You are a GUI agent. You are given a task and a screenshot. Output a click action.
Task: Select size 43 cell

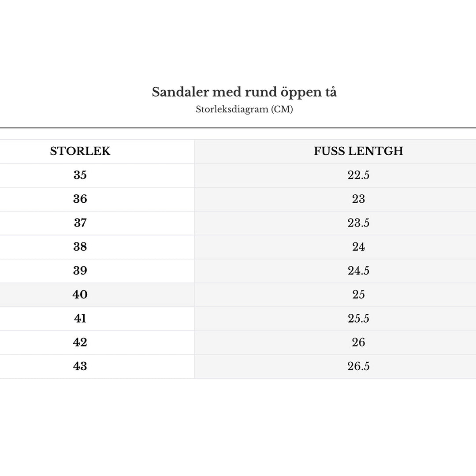80,366
